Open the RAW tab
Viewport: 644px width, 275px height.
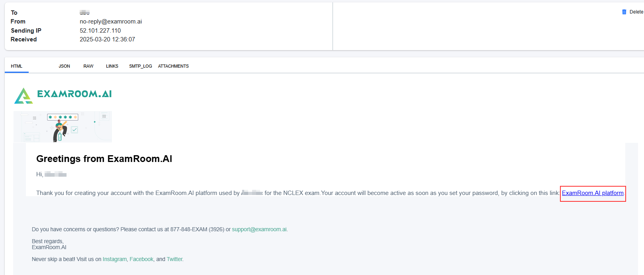point(88,66)
